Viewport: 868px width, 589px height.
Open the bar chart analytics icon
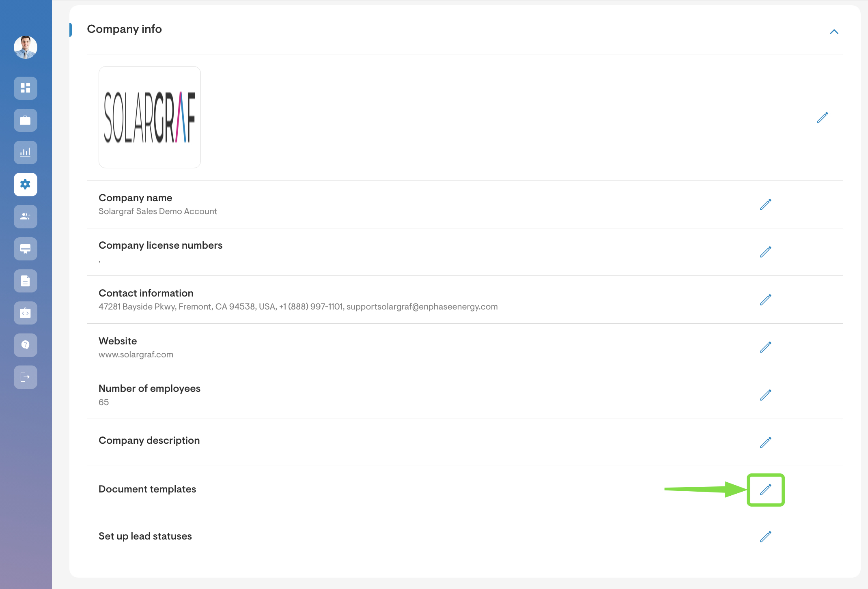point(26,152)
